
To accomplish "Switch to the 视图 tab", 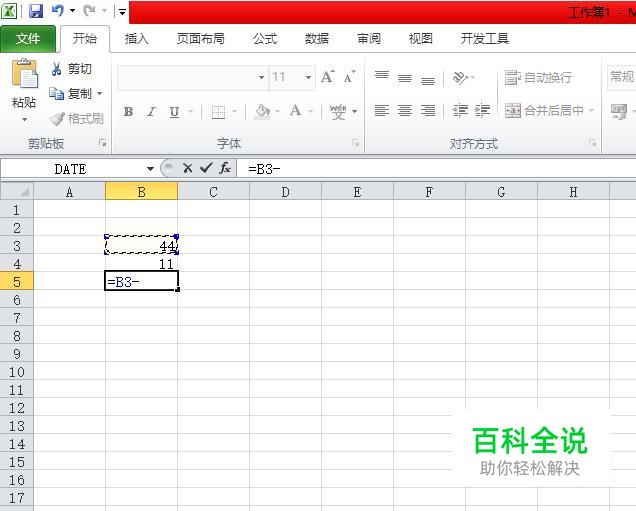I will tap(421, 39).
